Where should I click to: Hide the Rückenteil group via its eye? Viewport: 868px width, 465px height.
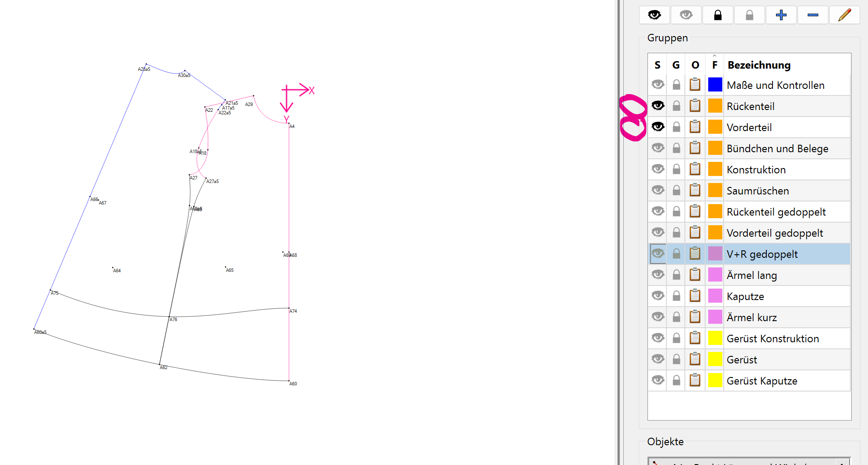(x=658, y=106)
